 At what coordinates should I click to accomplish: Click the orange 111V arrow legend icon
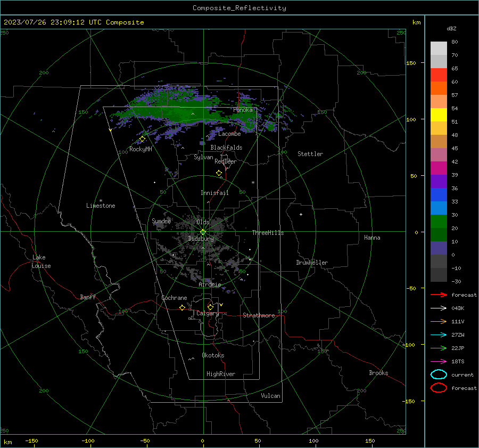coord(439,321)
